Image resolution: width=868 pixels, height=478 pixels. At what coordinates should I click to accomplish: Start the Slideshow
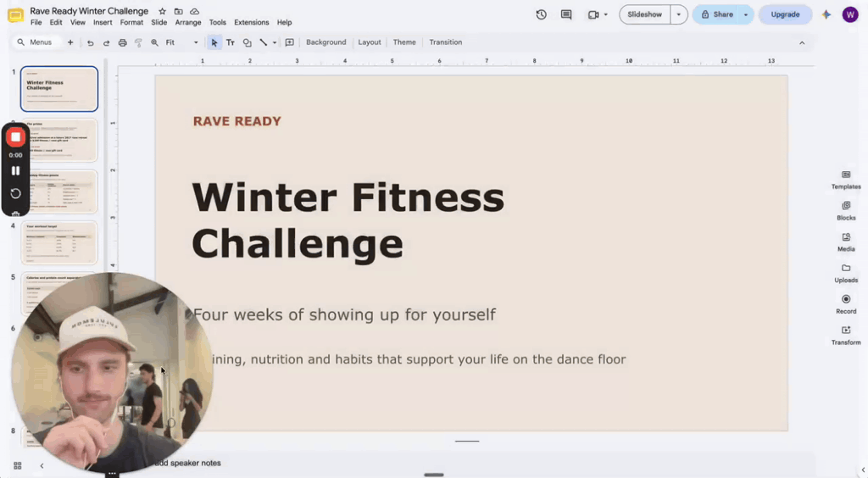[644, 14]
